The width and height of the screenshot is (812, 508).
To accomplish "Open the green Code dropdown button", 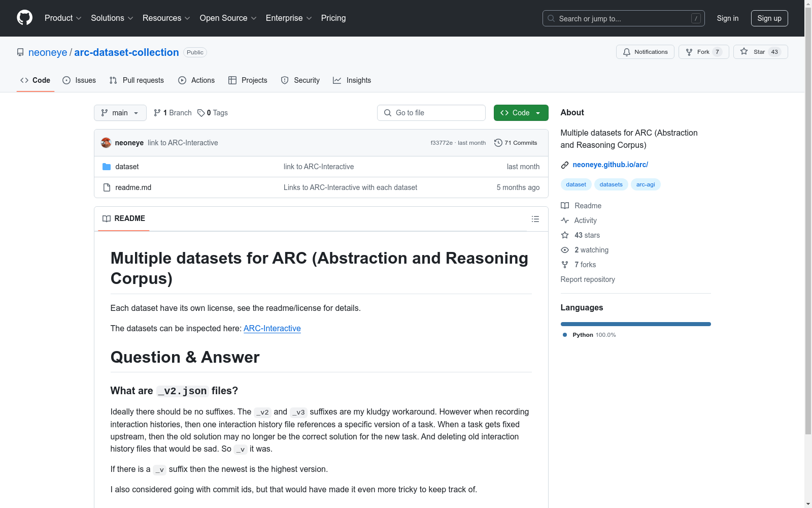I will click(x=521, y=113).
